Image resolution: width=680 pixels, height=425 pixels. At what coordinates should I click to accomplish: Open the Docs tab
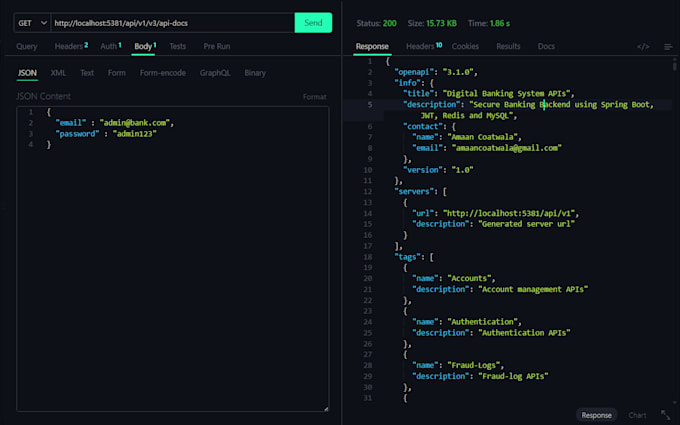(546, 46)
